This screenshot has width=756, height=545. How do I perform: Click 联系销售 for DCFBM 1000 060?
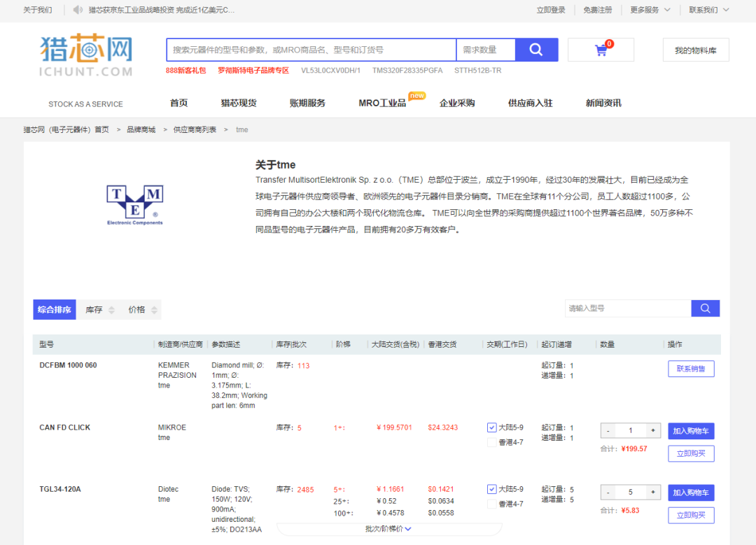[x=690, y=369]
